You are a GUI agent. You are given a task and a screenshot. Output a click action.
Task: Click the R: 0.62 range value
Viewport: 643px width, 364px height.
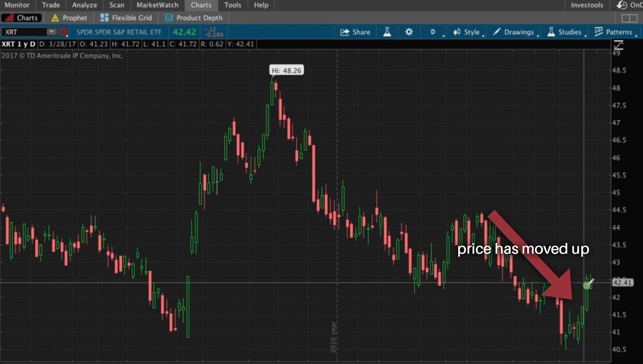pyautogui.click(x=212, y=44)
